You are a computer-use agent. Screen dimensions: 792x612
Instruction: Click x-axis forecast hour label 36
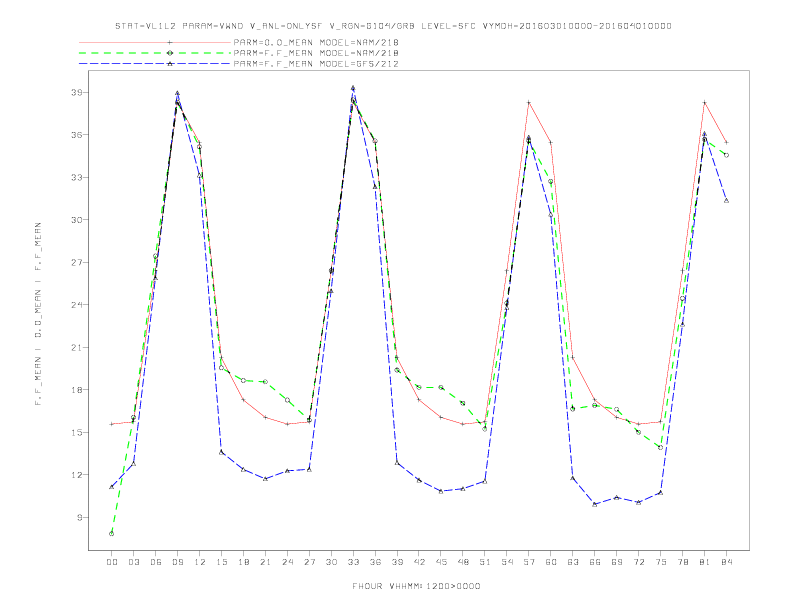pyautogui.click(x=375, y=562)
